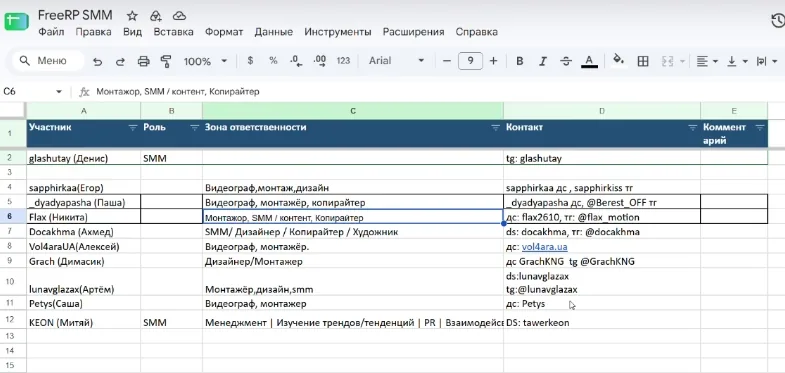Viewport: 785px width, 373px height.
Task: Select cell glashutay (Денис)
Action: (84, 158)
